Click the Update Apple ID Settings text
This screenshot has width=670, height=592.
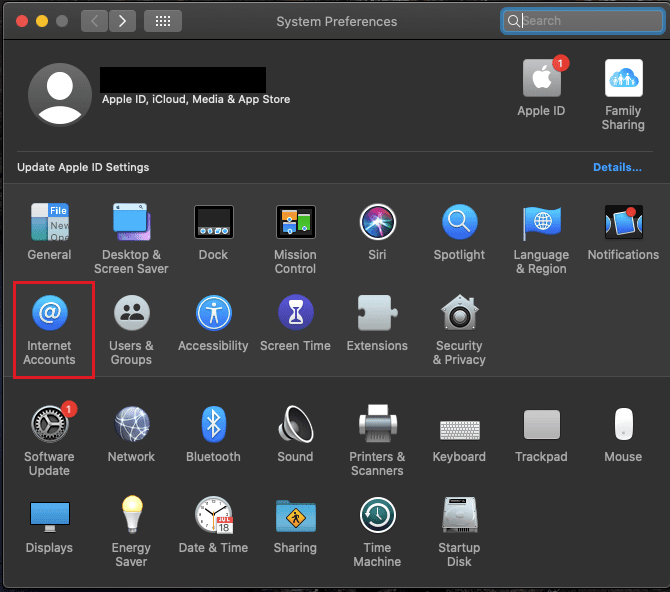click(x=83, y=167)
